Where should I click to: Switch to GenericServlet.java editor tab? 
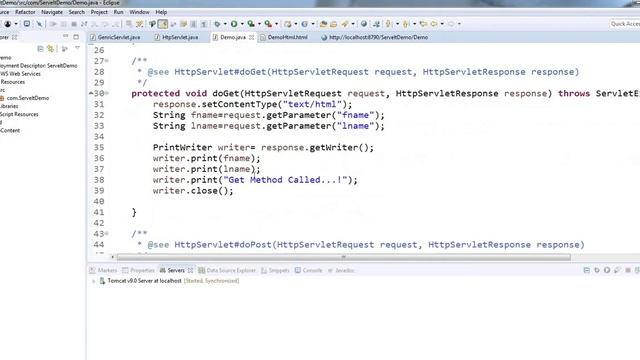pos(115,37)
